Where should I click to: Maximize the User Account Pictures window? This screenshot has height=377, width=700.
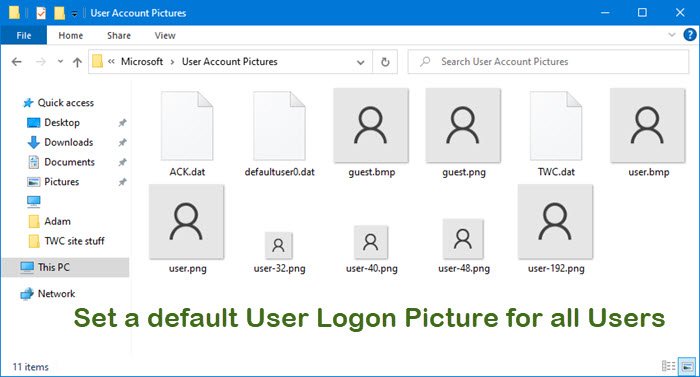(642, 13)
